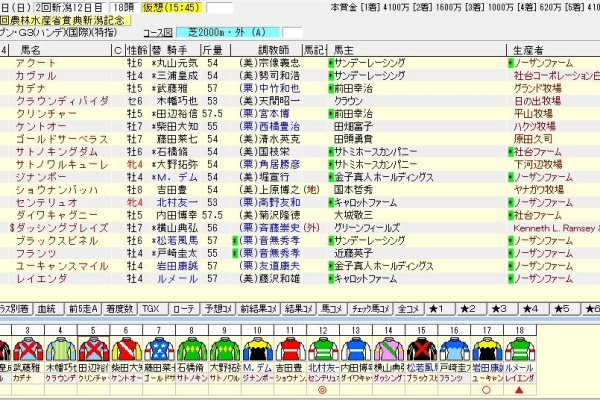The width and height of the screenshot is (600, 400).
Task: Select the number 8 silk icon for 石橋脩
Action: [192, 349]
